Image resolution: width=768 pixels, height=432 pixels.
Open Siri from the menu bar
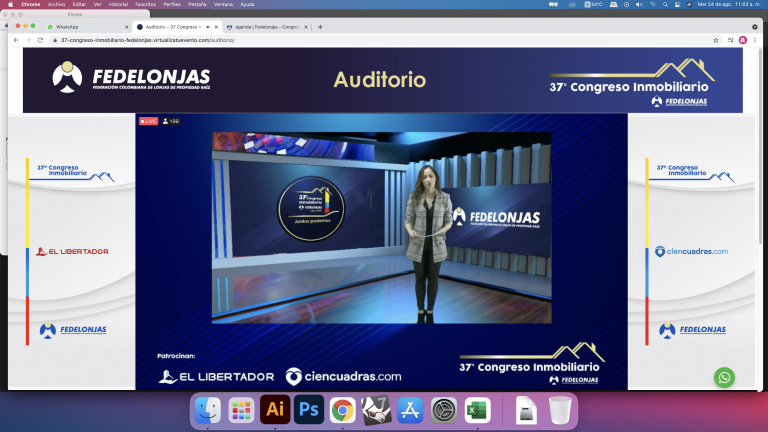(x=689, y=4)
